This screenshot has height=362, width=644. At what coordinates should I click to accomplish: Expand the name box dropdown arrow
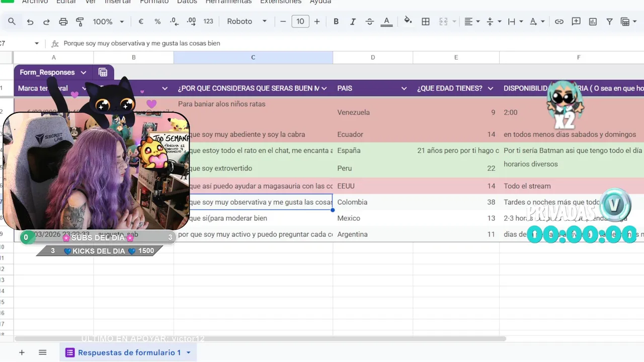click(x=37, y=43)
